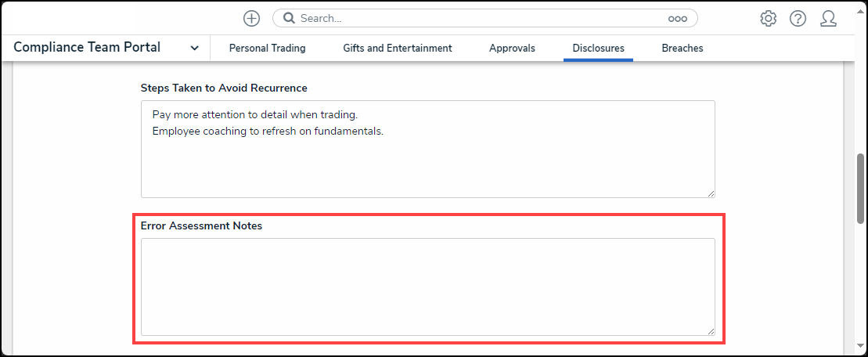Select the Disclosures tab
The height and width of the screenshot is (357, 868).
click(598, 48)
